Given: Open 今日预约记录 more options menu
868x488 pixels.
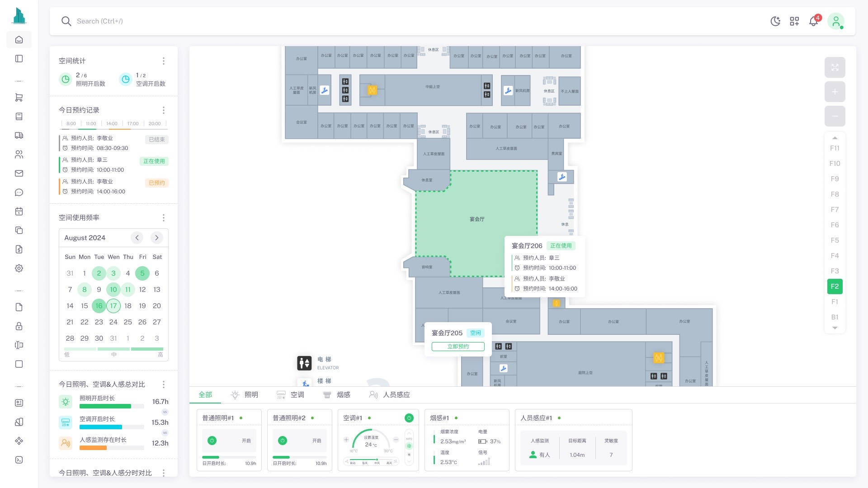Looking at the screenshot, I should 164,110.
